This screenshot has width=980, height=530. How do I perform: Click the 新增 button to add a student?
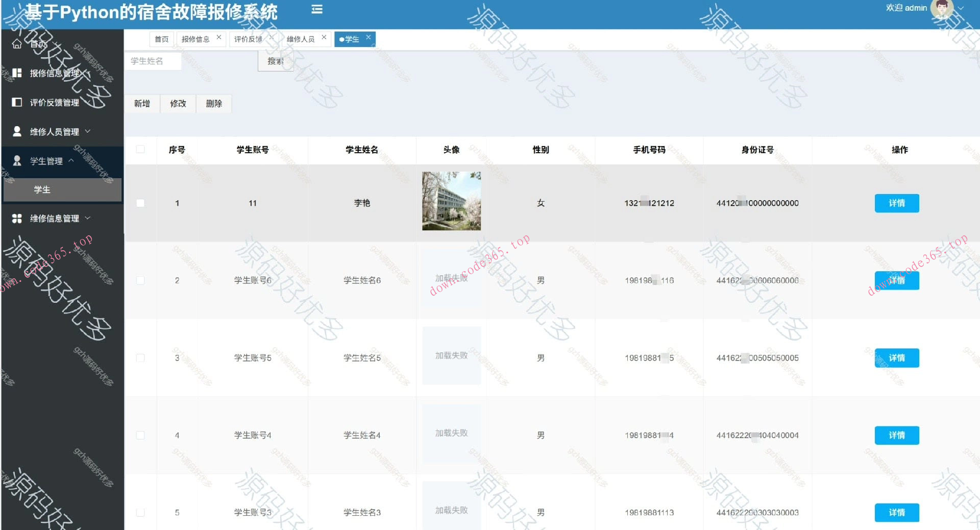142,103
